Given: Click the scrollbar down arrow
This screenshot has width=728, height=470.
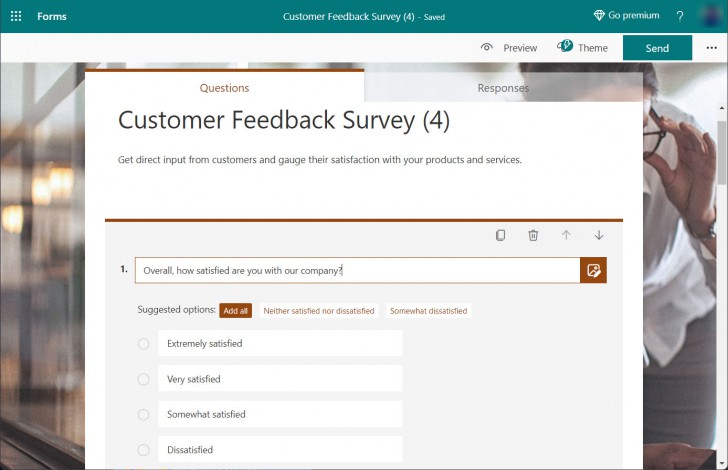Looking at the screenshot, I should [x=722, y=463].
